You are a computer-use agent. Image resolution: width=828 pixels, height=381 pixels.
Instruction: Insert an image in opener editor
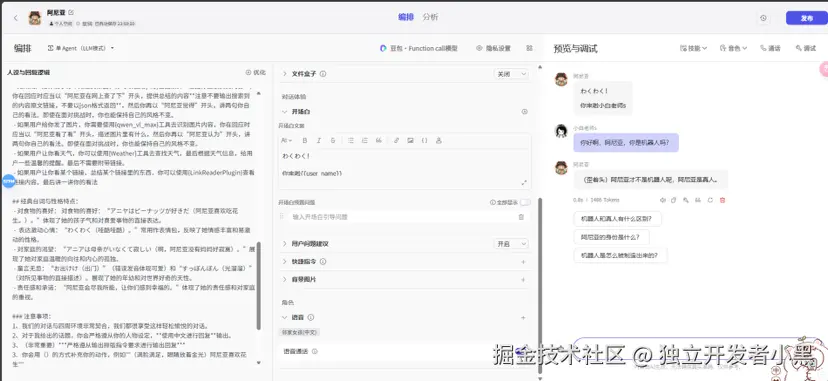pyautogui.click(x=410, y=140)
